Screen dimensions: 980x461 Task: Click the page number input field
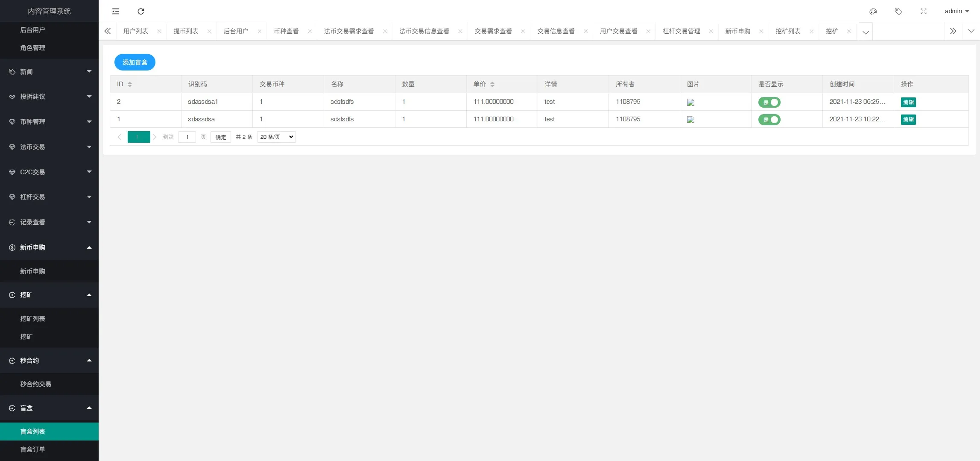click(187, 137)
